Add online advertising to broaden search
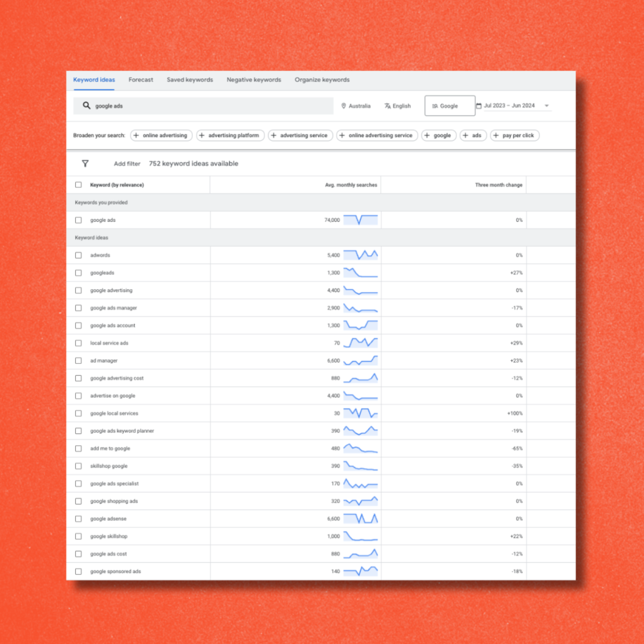 coord(161,135)
